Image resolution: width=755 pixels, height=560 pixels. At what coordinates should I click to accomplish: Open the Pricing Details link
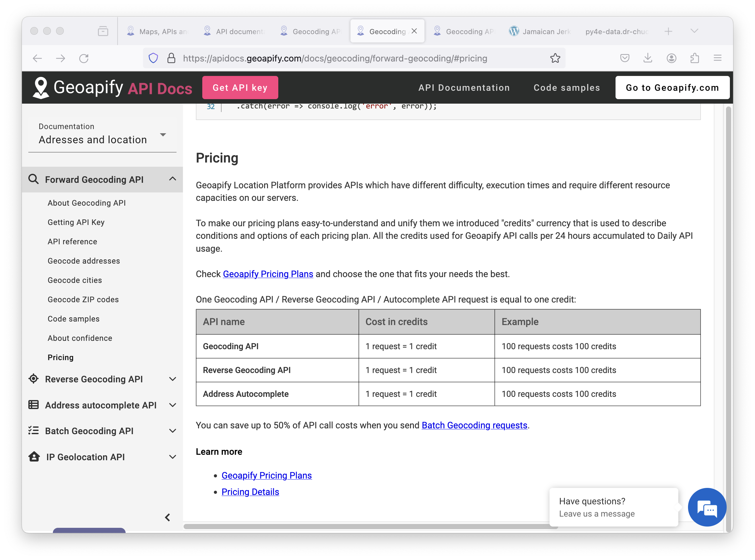(x=250, y=492)
